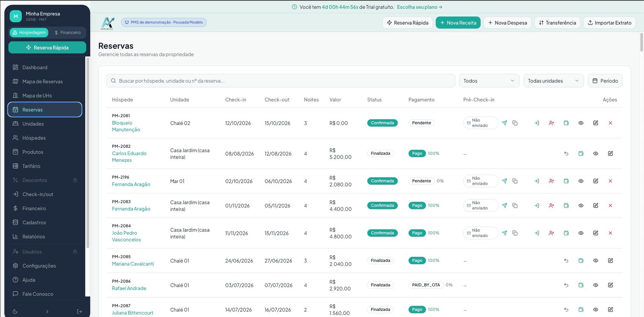Image resolution: width=644 pixels, height=317 pixels.
Task: Open payment wallet for PM-2085 Mariana Cavalcanti
Action: click(x=581, y=261)
